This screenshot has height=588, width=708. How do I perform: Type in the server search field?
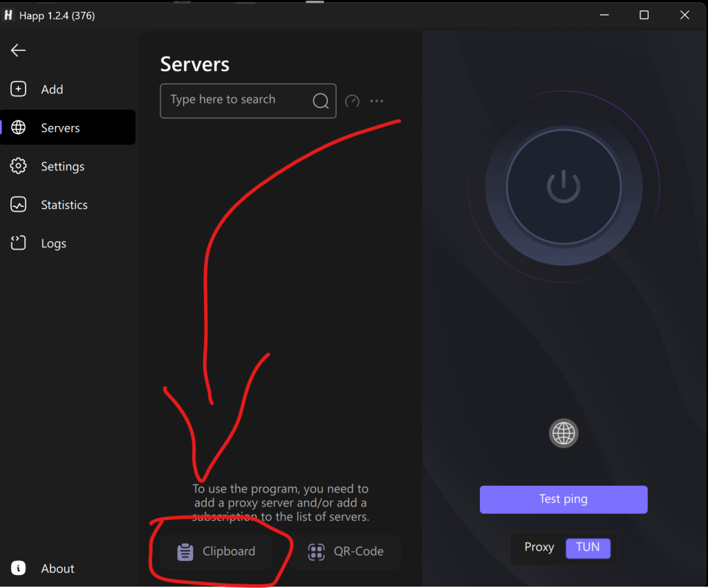(235, 100)
